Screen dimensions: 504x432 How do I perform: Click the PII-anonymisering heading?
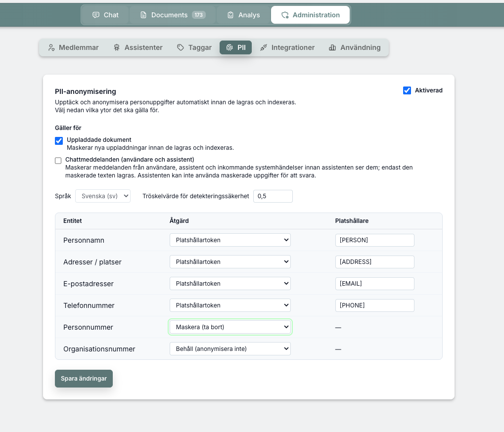(x=86, y=91)
